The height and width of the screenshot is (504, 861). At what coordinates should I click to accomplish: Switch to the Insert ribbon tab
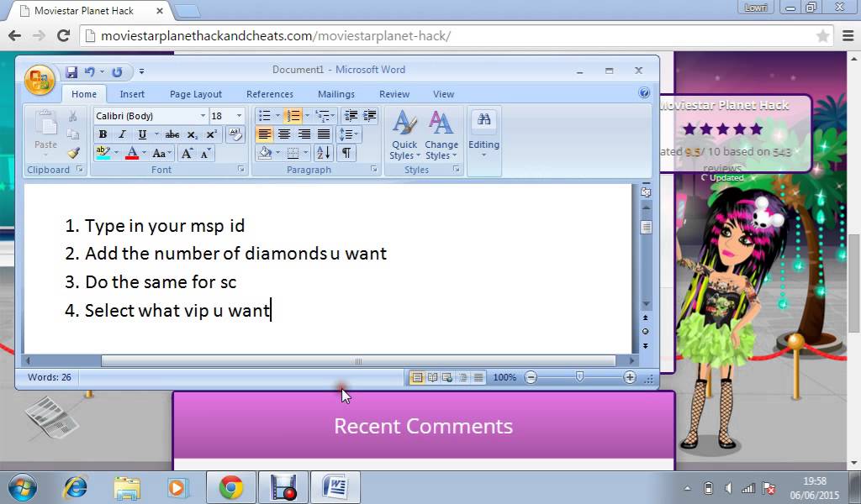tap(132, 94)
